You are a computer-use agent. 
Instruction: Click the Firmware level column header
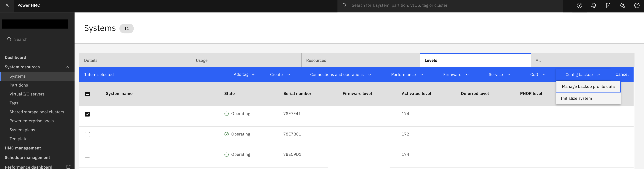(357, 94)
